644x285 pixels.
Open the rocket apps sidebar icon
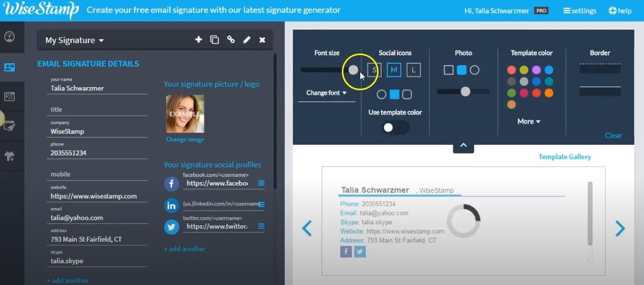click(9, 126)
